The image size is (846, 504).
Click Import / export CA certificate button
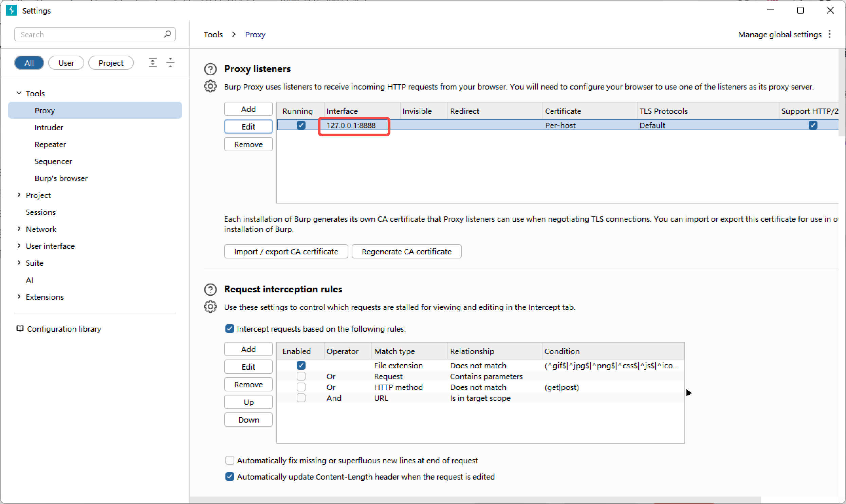pos(286,252)
